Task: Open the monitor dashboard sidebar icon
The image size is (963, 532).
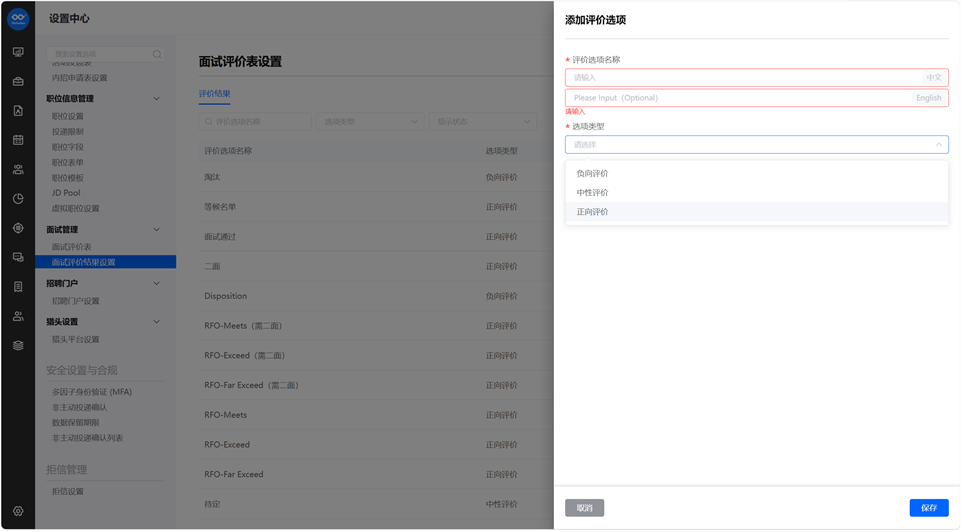Action: pyautogui.click(x=18, y=52)
